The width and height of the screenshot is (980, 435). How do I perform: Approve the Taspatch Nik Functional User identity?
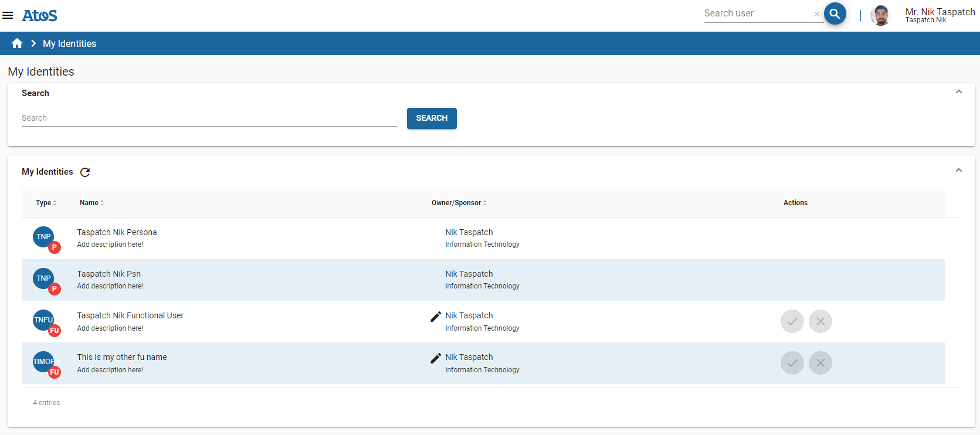[792, 321]
